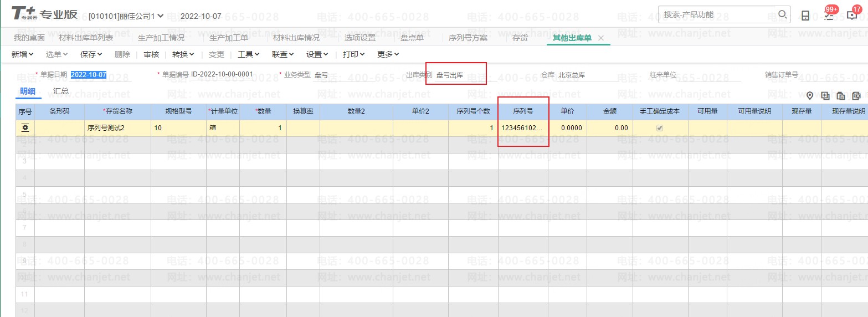This screenshot has height=317, width=868.
Task: Click the 计量单位 cell 箱
Action: 223,128
